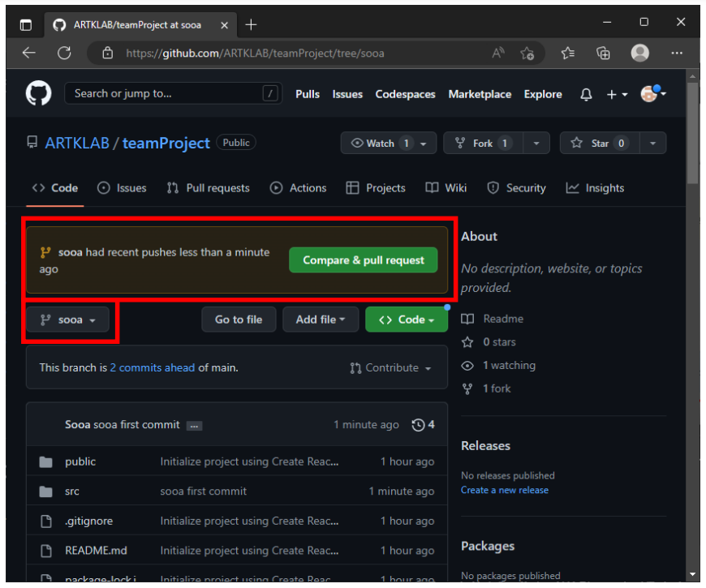Close the ARTKLAB/teamProject tab
The image size is (706, 588).
pyautogui.click(x=224, y=25)
